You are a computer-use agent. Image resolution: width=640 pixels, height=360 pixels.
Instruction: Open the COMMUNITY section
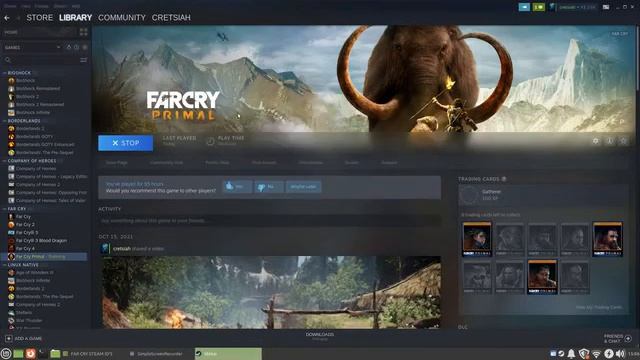tap(122, 18)
